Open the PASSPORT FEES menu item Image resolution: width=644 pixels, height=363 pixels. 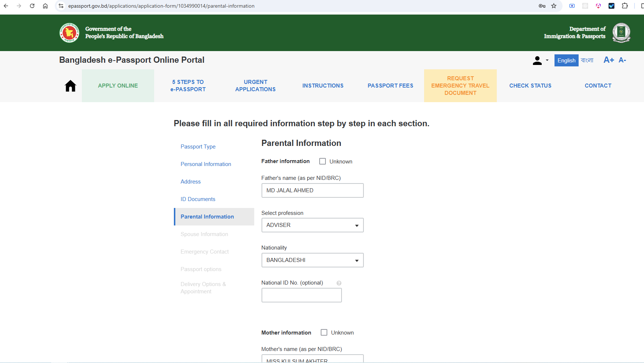point(390,86)
